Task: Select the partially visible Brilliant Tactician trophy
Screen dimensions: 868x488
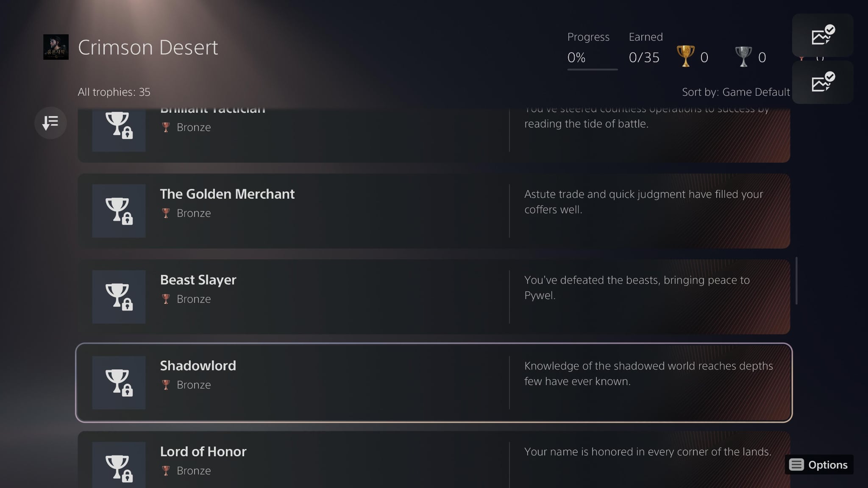Action: [x=297, y=131]
